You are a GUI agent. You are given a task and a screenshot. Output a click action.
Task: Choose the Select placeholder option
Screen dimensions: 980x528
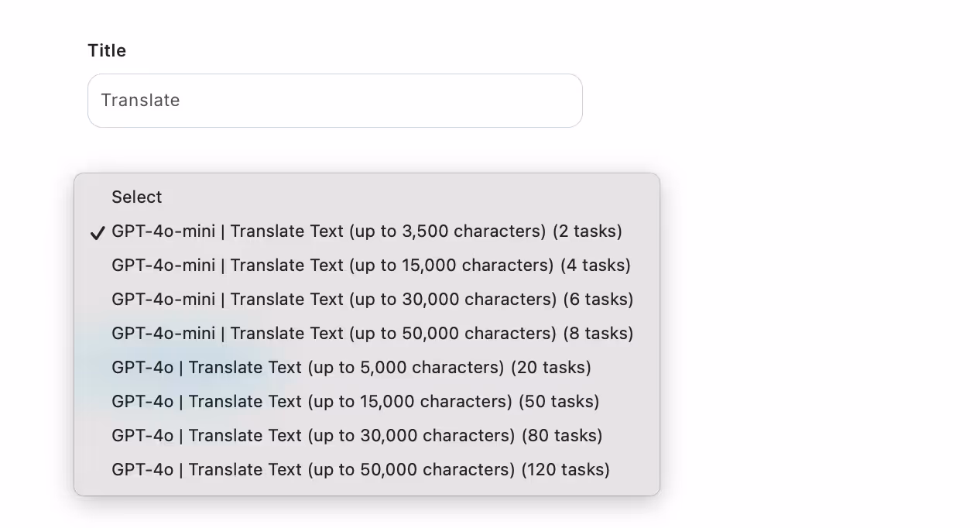367,197
